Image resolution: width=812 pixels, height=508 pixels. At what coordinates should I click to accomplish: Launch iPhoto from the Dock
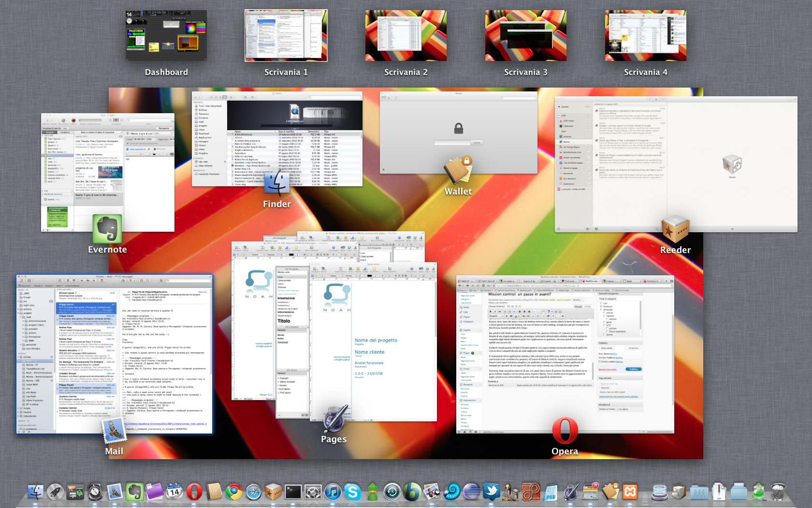coord(432,492)
